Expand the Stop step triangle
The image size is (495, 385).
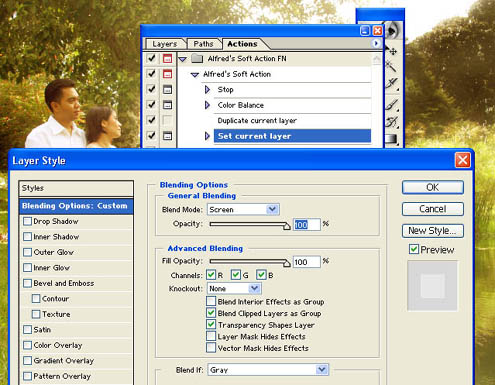click(207, 89)
